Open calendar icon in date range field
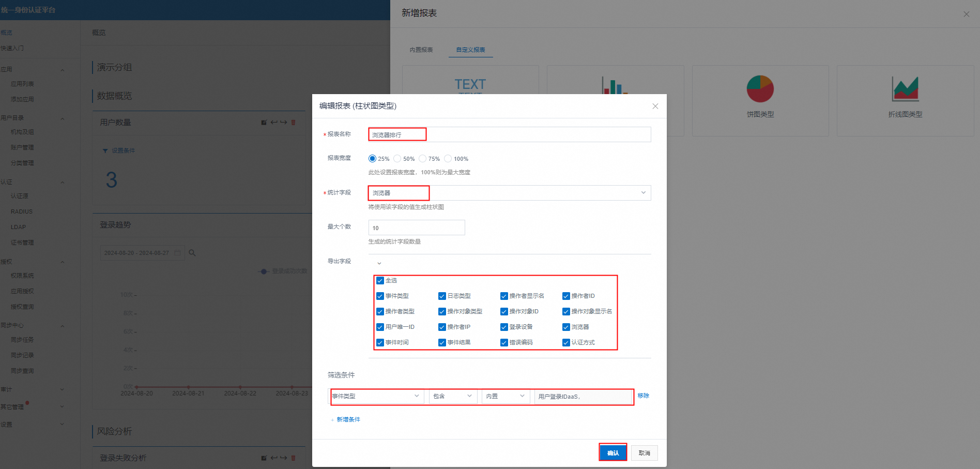Viewport: 980px width, 469px height. (x=177, y=253)
